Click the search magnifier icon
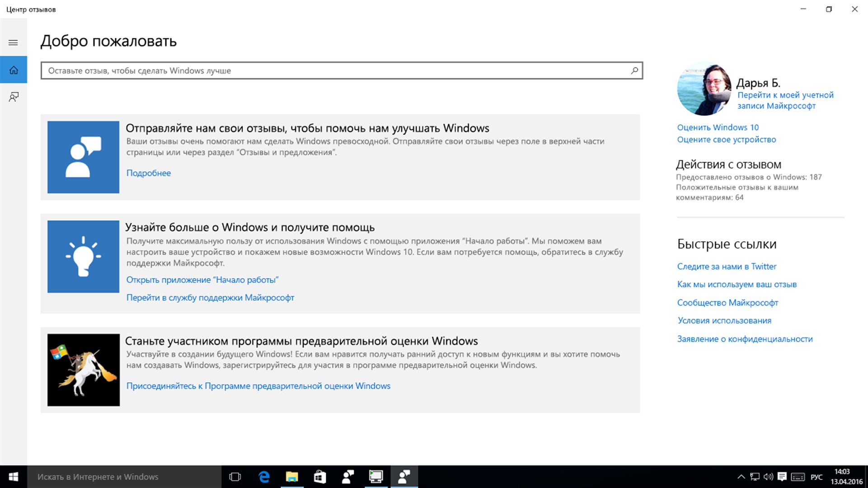This screenshot has height=488, width=868. click(634, 70)
